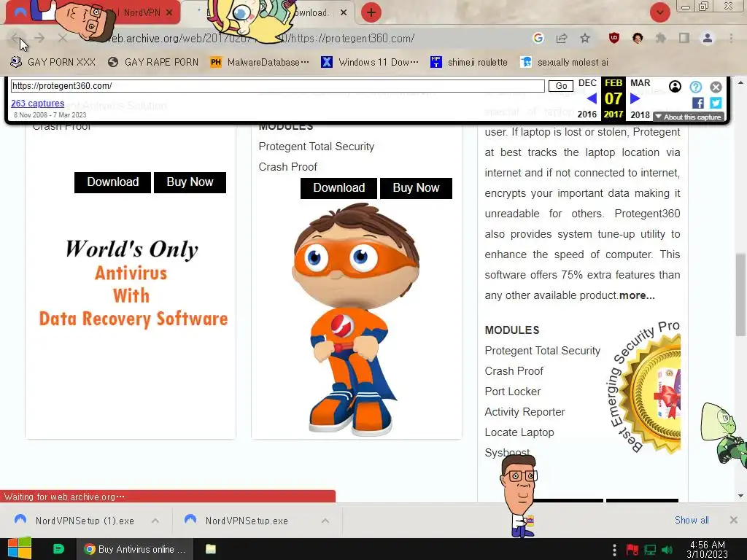Close the Wayback Machine toolbar

(x=716, y=87)
